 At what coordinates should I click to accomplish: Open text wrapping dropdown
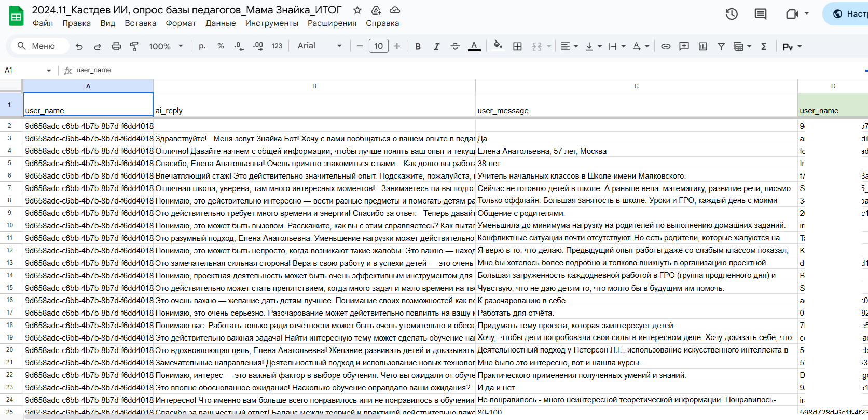(x=617, y=46)
